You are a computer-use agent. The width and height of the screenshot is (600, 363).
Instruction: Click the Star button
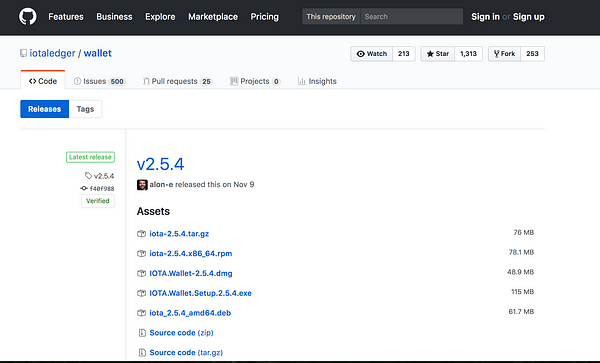pyautogui.click(x=438, y=54)
